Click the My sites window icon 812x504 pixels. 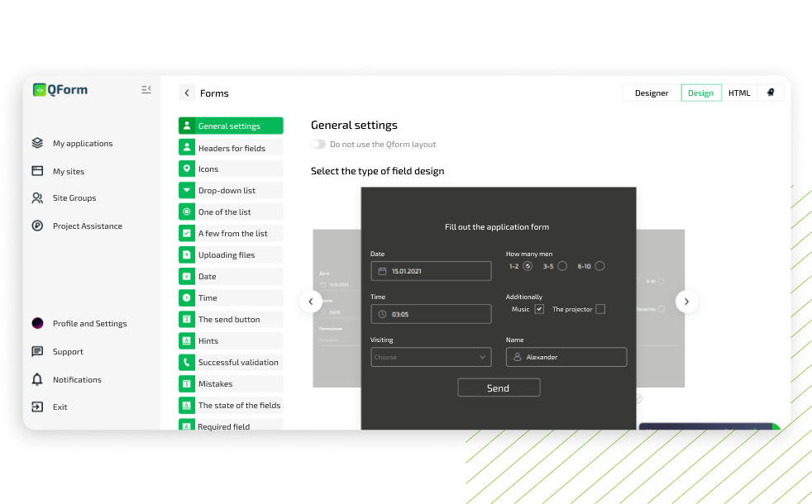[x=37, y=171]
